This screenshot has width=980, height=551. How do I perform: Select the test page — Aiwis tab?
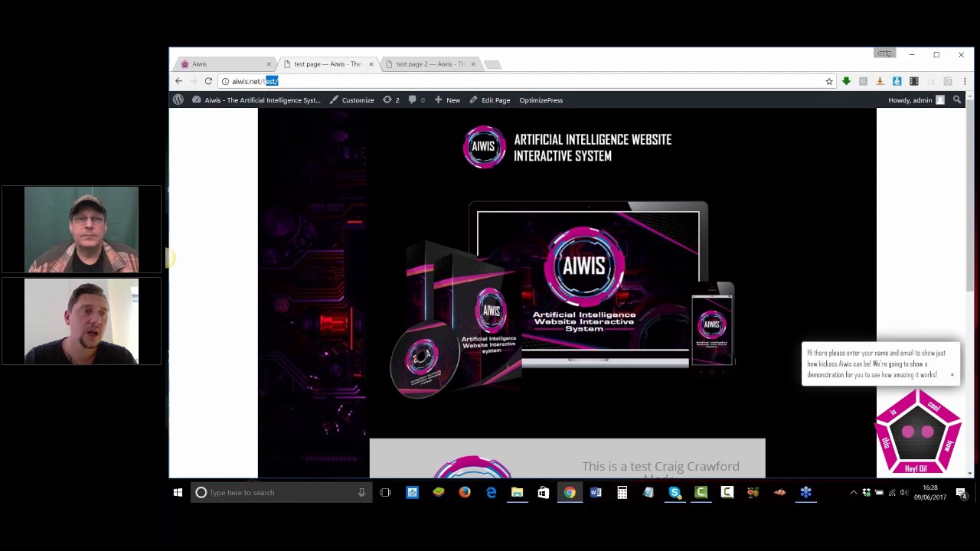coord(328,64)
